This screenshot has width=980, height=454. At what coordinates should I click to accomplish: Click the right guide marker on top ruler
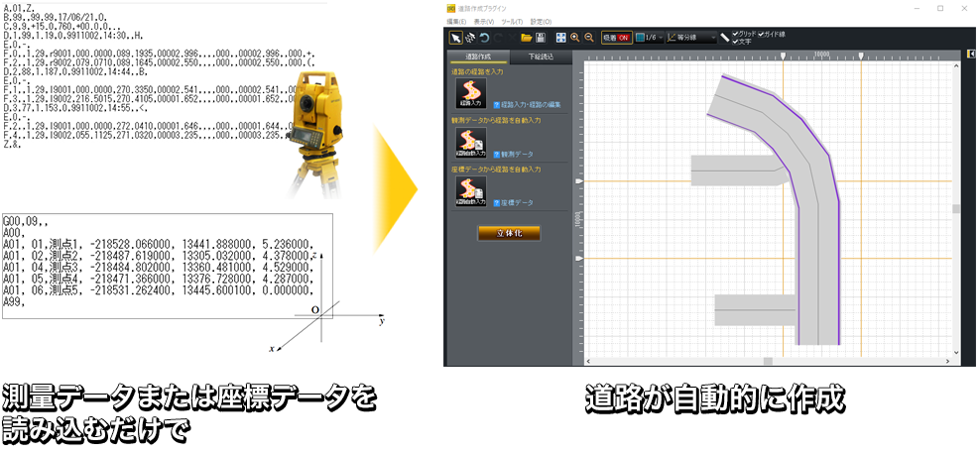(x=861, y=57)
